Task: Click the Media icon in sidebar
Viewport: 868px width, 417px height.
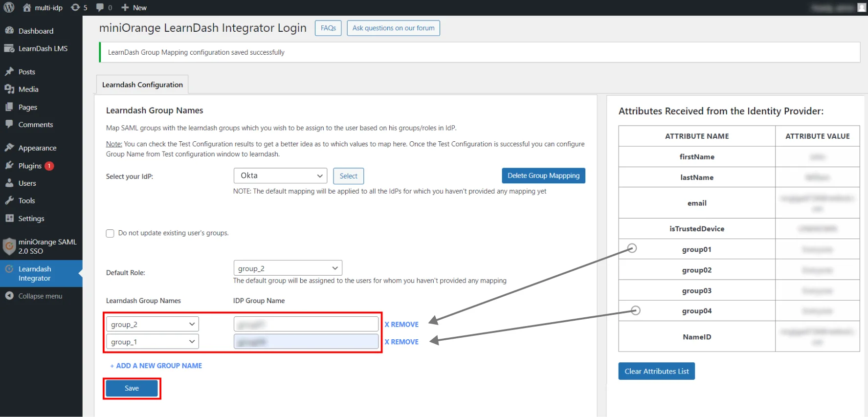Action: tap(9, 89)
